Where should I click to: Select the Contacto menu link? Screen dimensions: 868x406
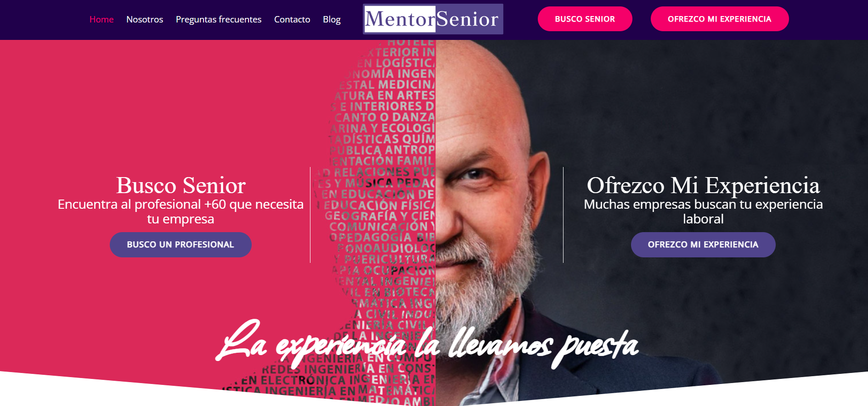pos(292,19)
